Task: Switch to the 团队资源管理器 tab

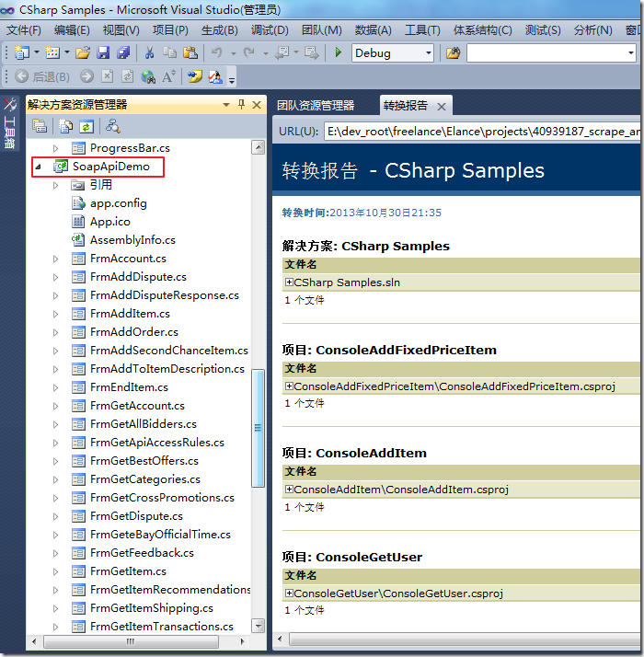Action: point(316,105)
